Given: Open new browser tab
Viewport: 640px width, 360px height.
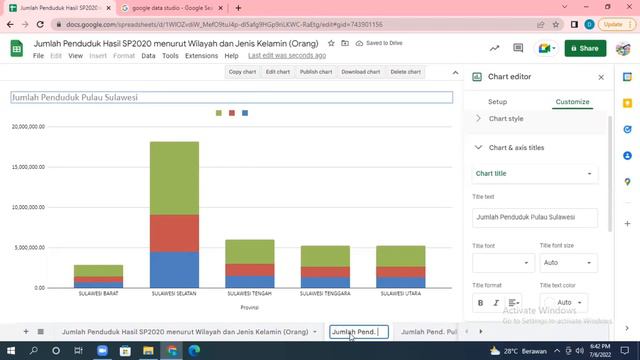Looking at the screenshot, I should (238, 8).
